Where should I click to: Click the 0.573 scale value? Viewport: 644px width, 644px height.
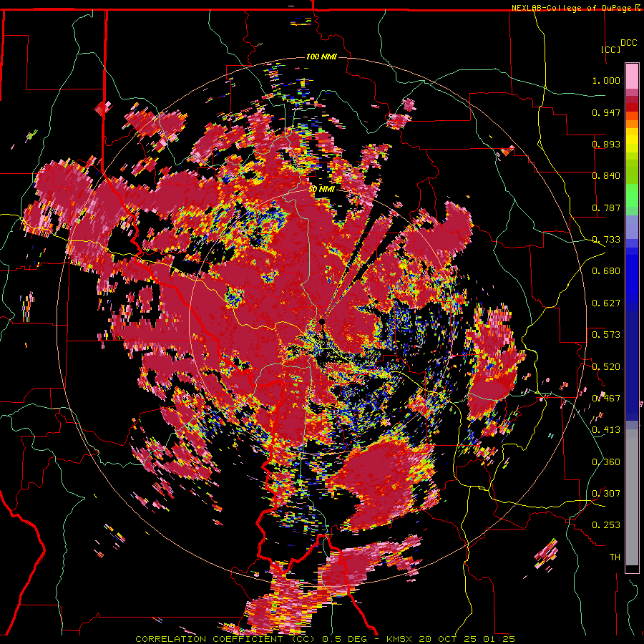pyautogui.click(x=606, y=335)
